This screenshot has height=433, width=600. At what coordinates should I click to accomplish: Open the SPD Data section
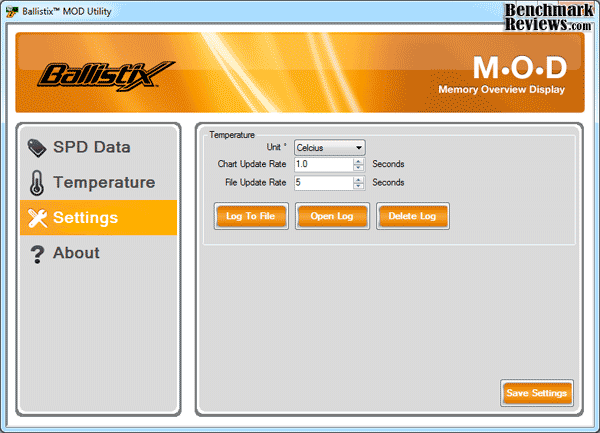pyautogui.click(x=98, y=147)
